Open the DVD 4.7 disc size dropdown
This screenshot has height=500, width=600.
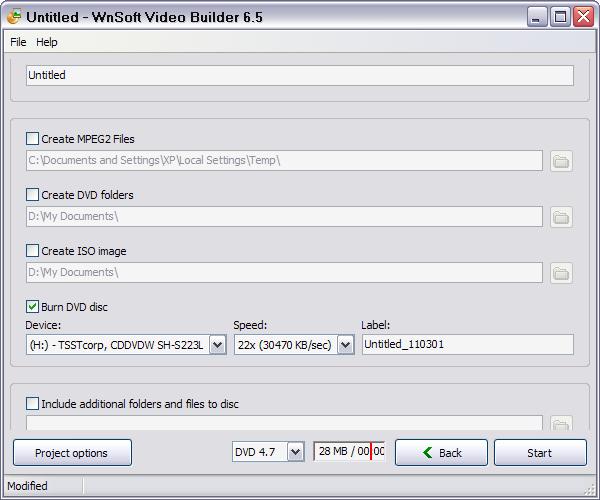click(x=295, y=453)
